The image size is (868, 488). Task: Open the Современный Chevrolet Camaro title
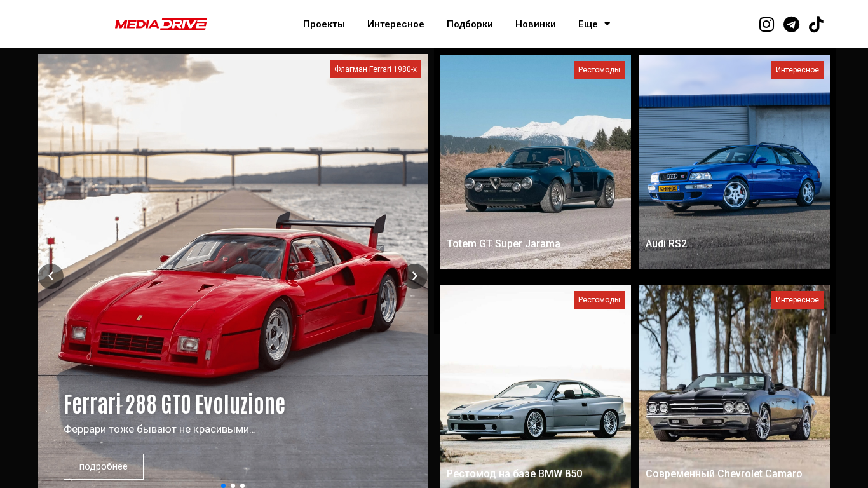pyautogui.click(x=724, y=474)
